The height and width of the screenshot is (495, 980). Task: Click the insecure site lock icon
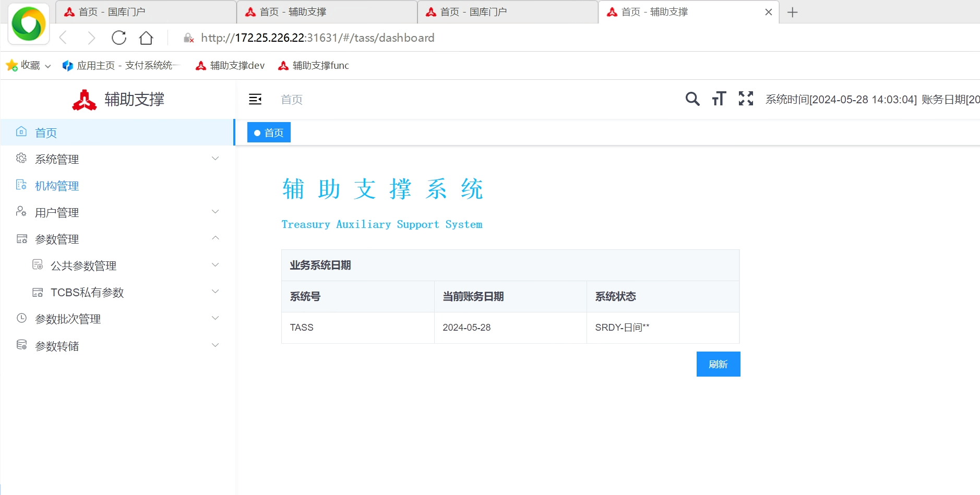coord(189,38)
